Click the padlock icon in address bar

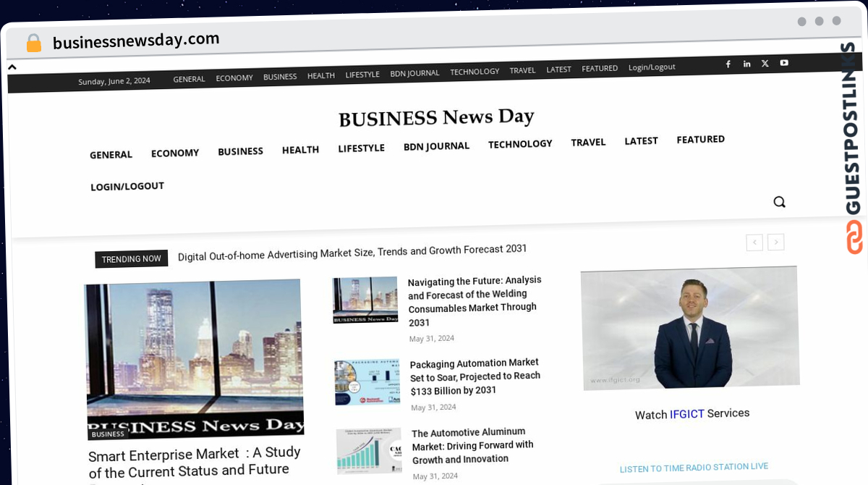33,43
